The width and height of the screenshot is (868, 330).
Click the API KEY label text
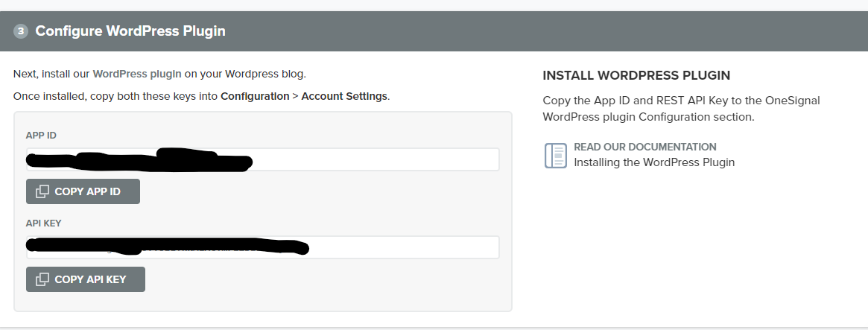click(43, 223)
